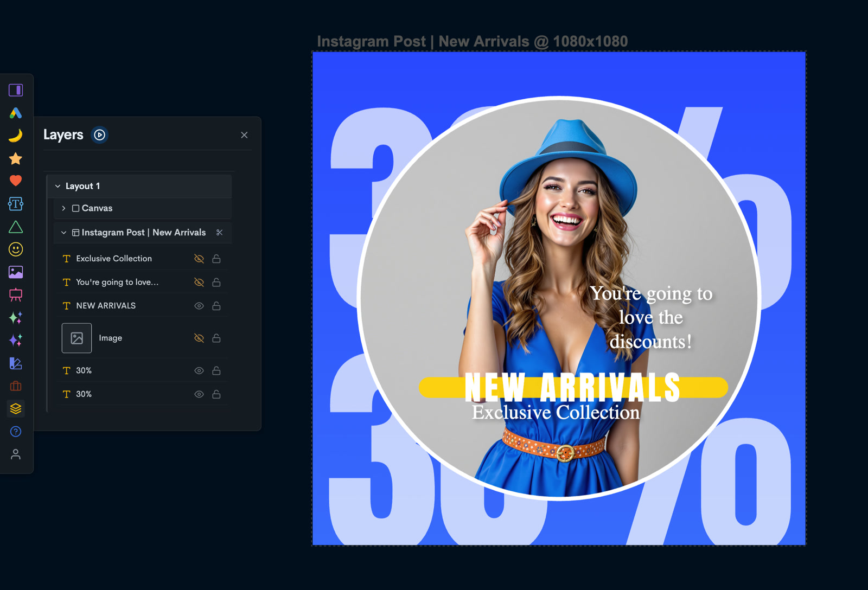Open the green triangle shapes icon
The height and width of the screenshot is (590, 868).
(16, 227)
